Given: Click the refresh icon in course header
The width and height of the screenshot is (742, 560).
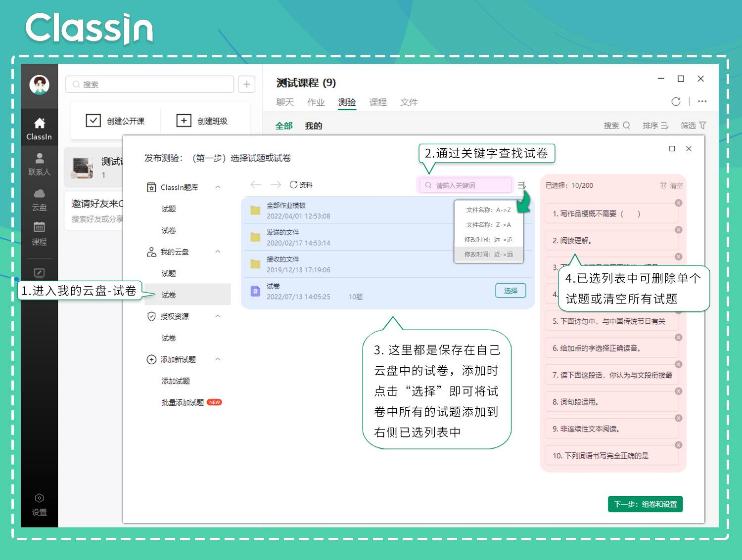Looking at the screenshot, I should pos(676,101).
